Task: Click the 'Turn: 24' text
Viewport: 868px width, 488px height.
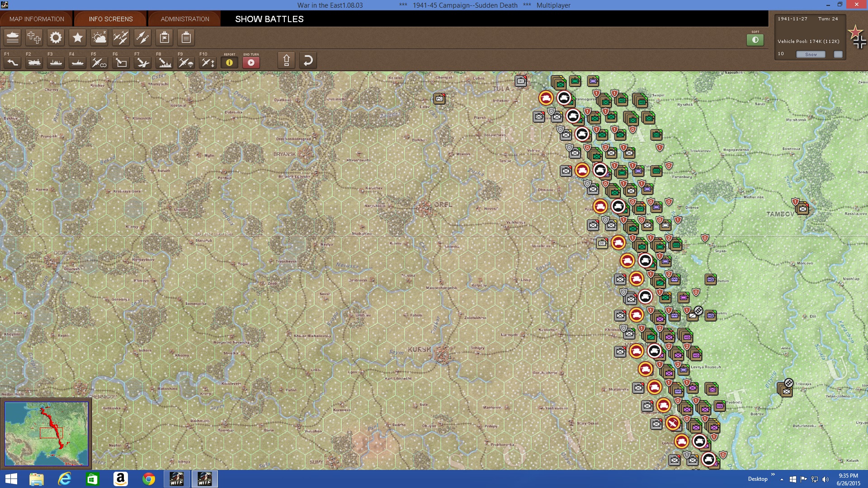Action: coord(828,19)
